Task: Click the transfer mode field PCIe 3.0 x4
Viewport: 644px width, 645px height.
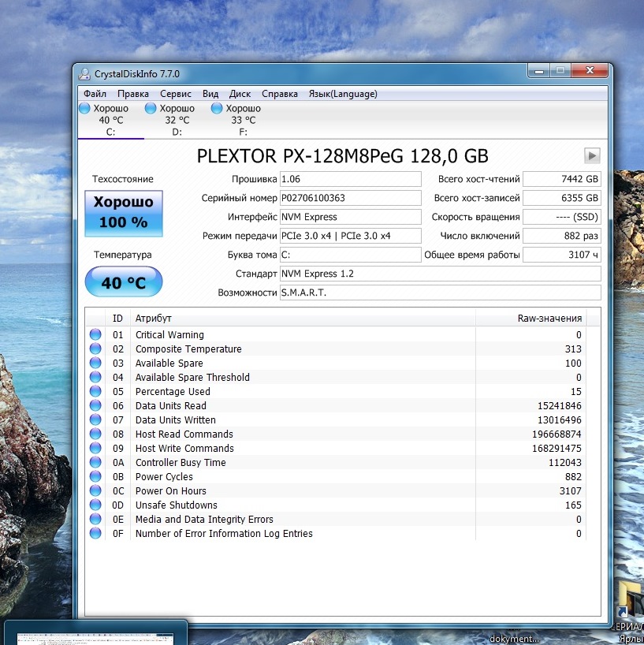Action: (x=350, y=236)
